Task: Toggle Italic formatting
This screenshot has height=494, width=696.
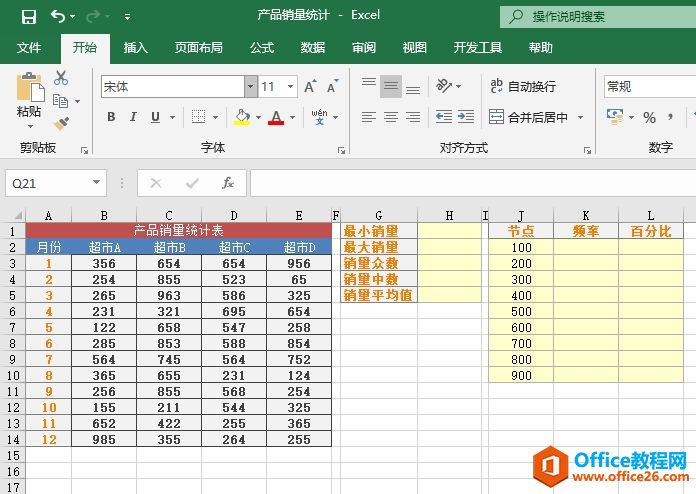Action: pyautogui.click(x=133, y=117)
